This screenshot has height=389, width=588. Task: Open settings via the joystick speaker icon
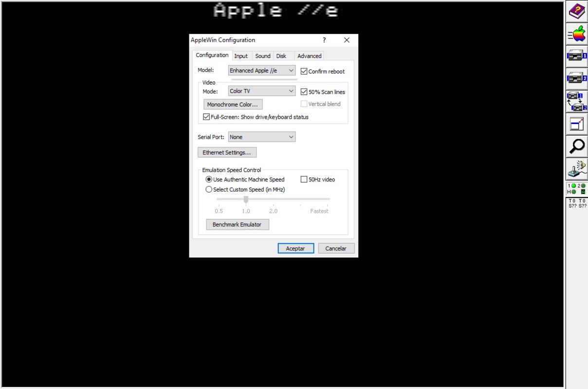(x=577, y=168)
